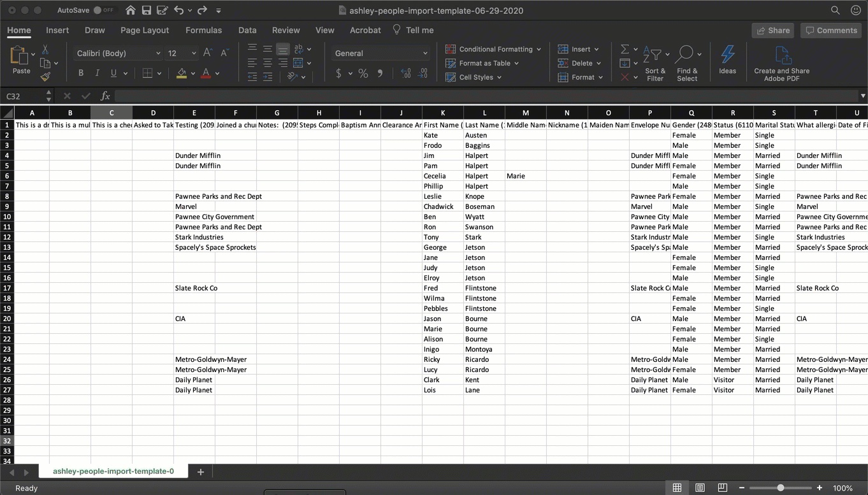Switch to Normal view in status bar
Image resolution: width=868 pixels, height=495 pixels.
pos(677,488)
